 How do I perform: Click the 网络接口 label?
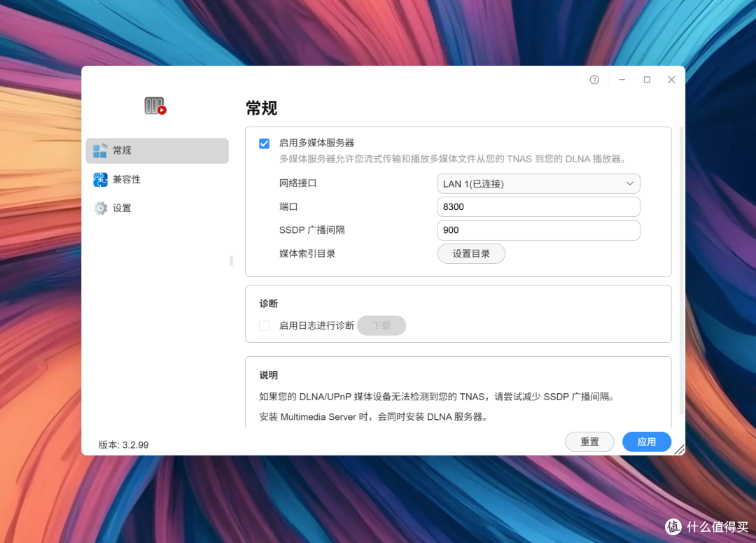pos(298,183)
